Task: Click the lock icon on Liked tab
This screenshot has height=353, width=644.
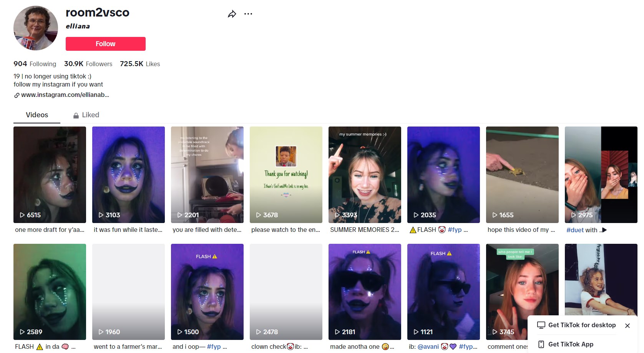Action: point(76,115)
